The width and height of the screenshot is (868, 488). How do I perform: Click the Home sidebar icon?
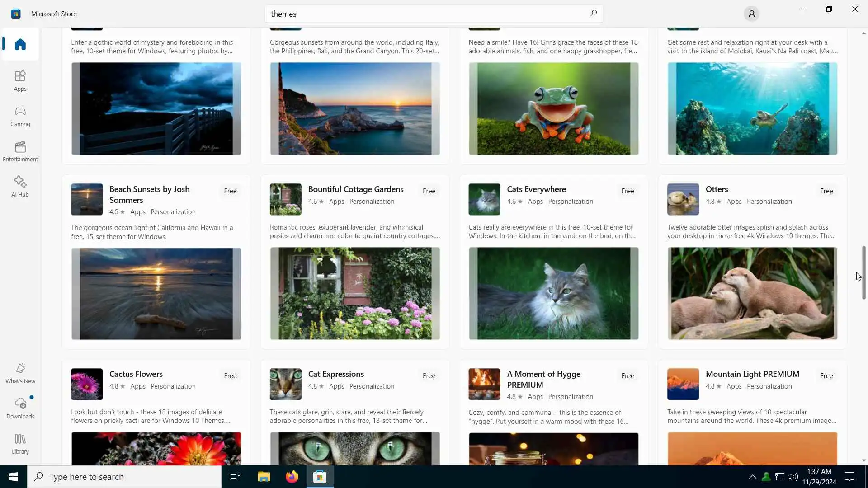[x=20, y=44]
